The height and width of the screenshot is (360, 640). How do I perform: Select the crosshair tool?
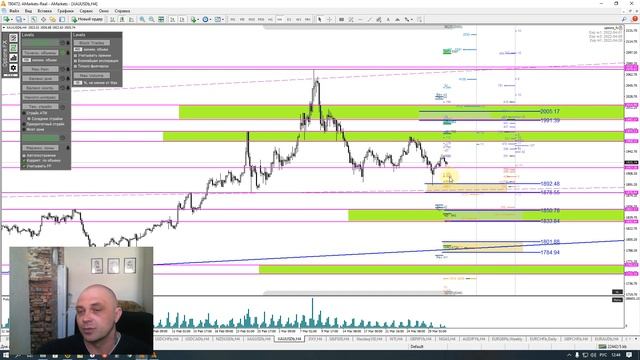329,19
